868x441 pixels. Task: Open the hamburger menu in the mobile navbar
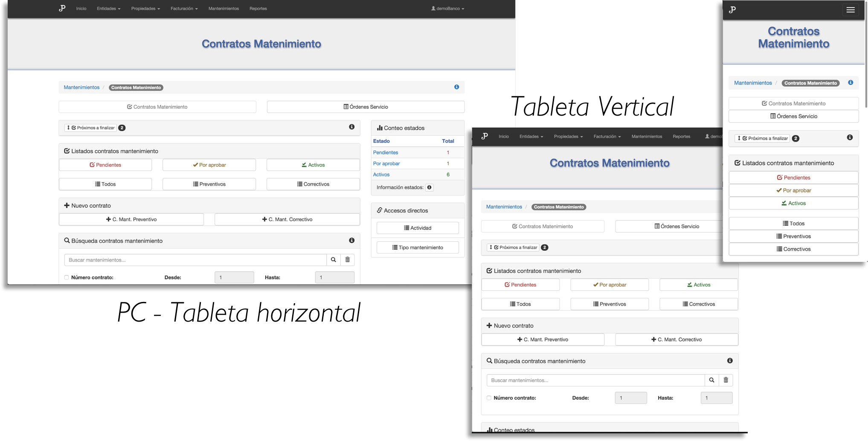pos(850,10)
